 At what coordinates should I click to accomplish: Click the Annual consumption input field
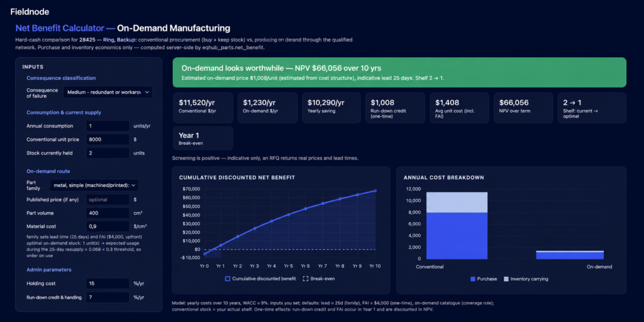tap(108, 126)
